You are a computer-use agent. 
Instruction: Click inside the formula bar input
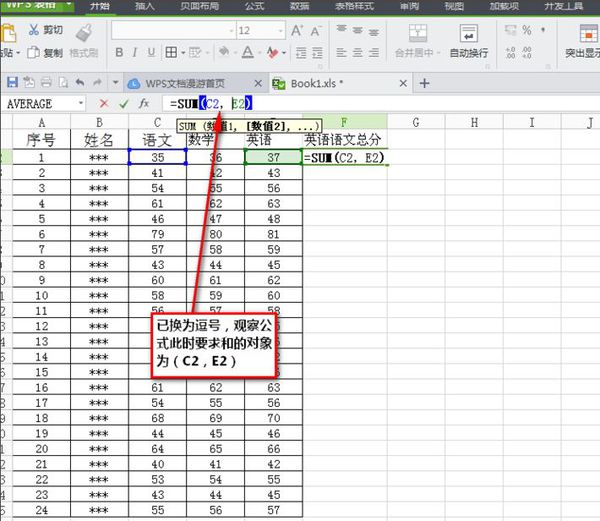point(383,104)
